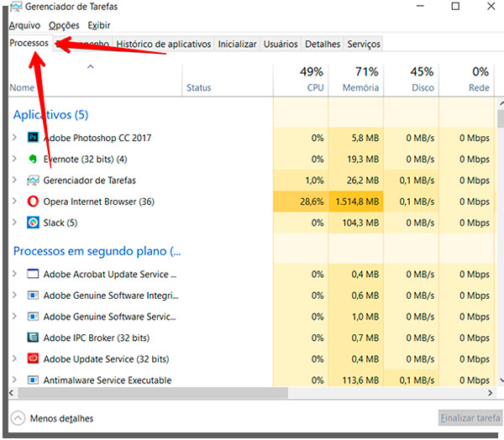Click the Opera Internet Browser icon
Screen dimensions: 504x440
point(33,202)
